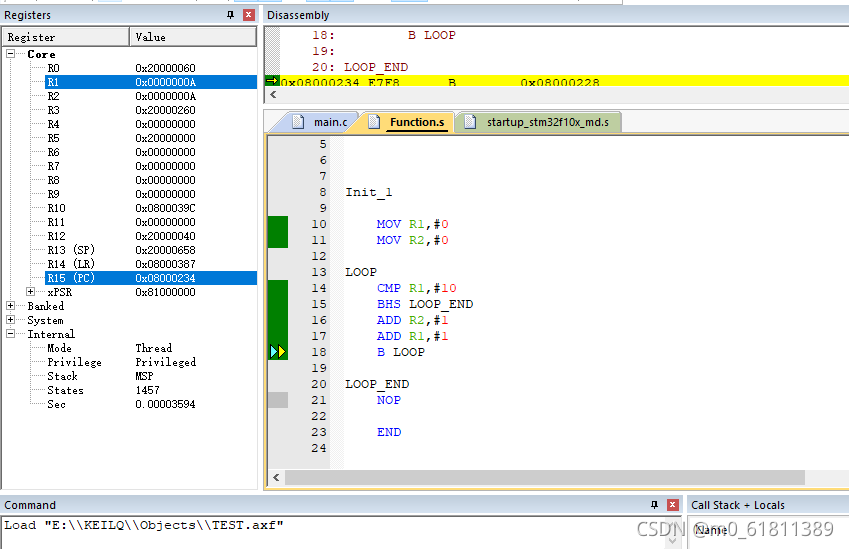849x549 pixels.
Task: Select register R12 row
Action: tap(151, 236)
